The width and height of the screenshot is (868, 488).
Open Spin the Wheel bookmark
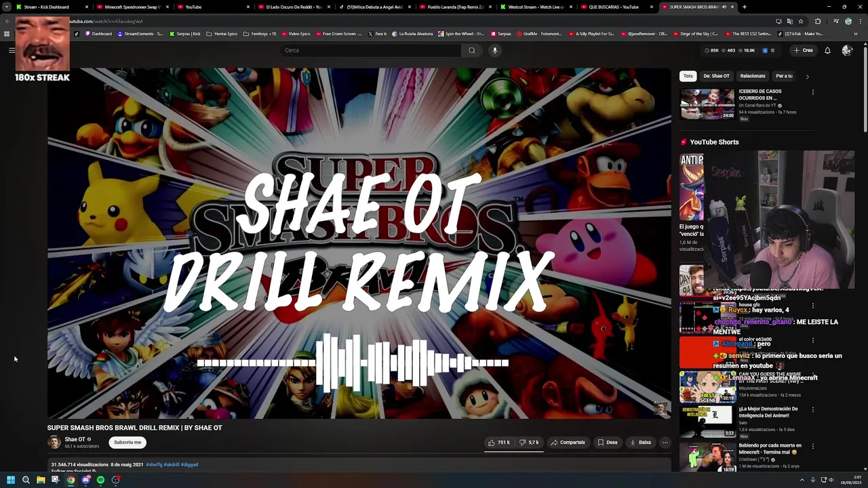point(461,33)
